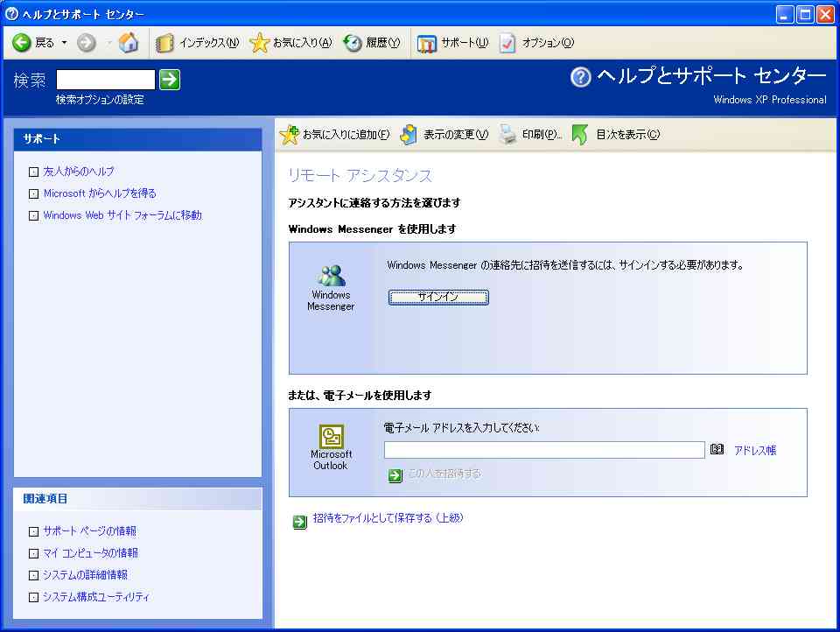Minimize the ヘルプとサポート センター window
840x632 pixels.
(785, 15)
